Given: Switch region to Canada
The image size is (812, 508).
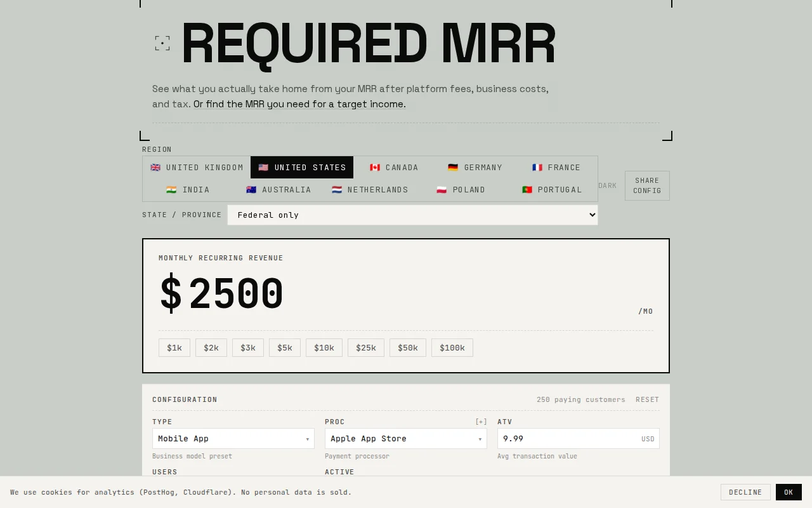Looking at the screenshot, I should [394, 168].
